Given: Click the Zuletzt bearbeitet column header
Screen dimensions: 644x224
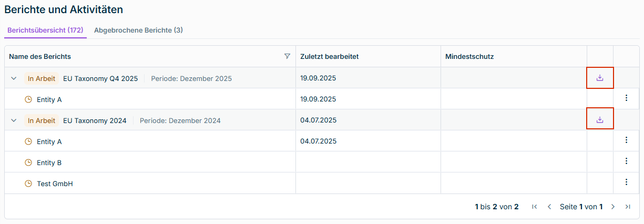Looking at the screenshot, I should (x=330, y=56).
